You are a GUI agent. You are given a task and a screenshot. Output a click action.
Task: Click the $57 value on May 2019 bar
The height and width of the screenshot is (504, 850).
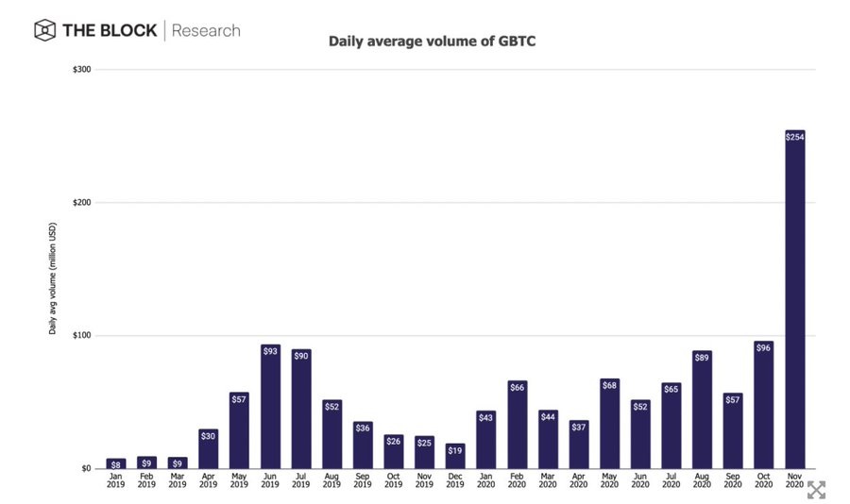[x=239, y=399]
